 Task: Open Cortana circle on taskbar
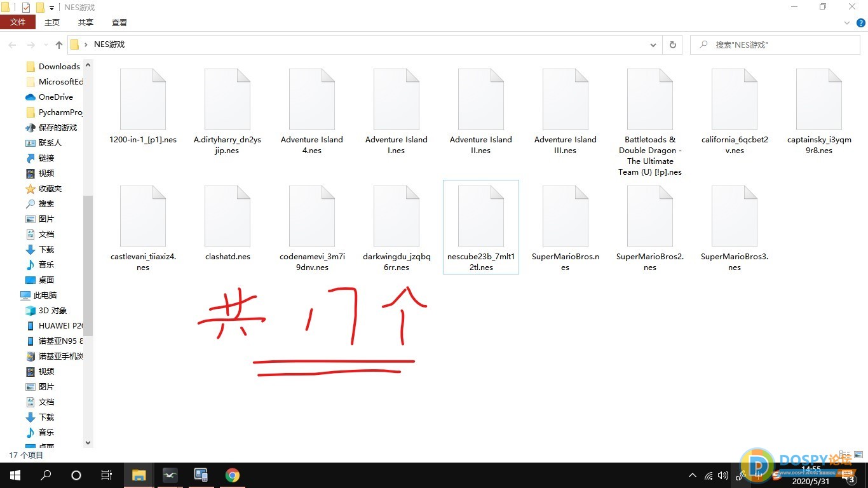tap(76, 475)
